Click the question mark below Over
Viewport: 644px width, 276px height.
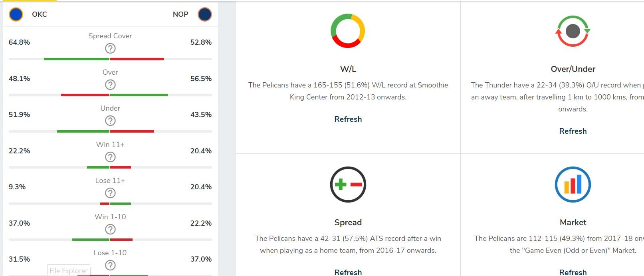(x=110, y=85)
